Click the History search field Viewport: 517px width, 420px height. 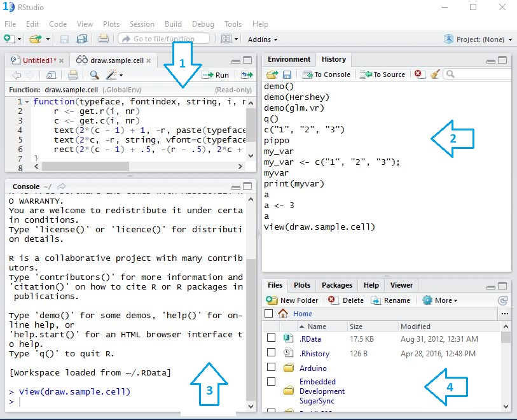coord(478,74)
